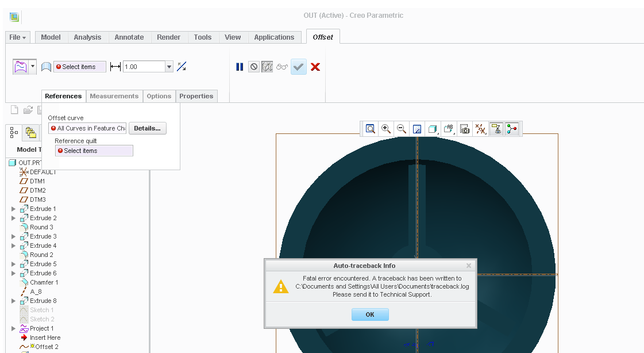Open the saved orientations icon
Screen dimensions: 644x353
pos(449,129)
